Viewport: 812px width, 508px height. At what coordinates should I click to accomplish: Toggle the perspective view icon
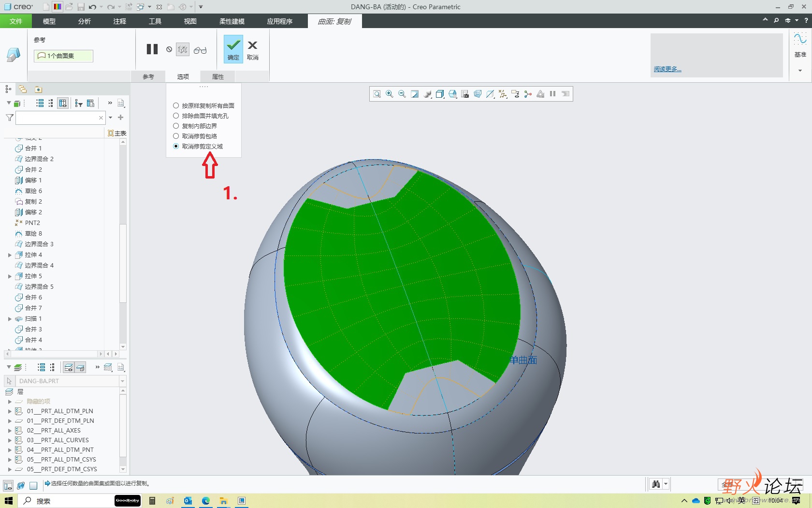tap(478, 94)
